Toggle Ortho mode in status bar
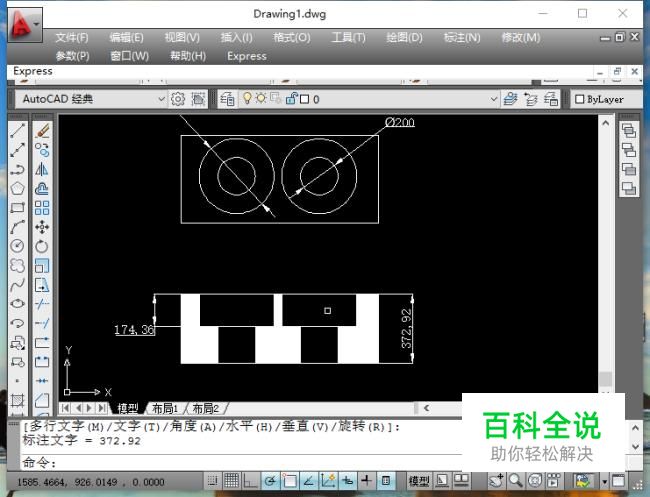The height and width of the screenshot is (497, 650). 250,481
